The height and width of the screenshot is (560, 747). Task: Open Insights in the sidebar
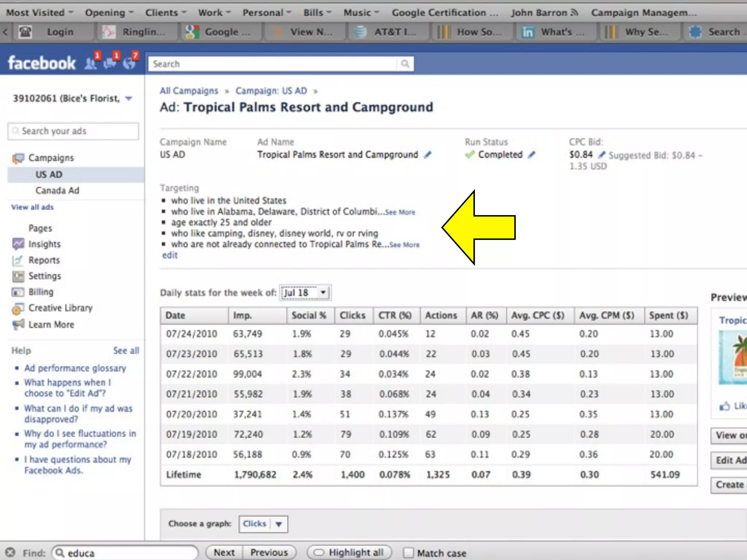pos(44,244)
